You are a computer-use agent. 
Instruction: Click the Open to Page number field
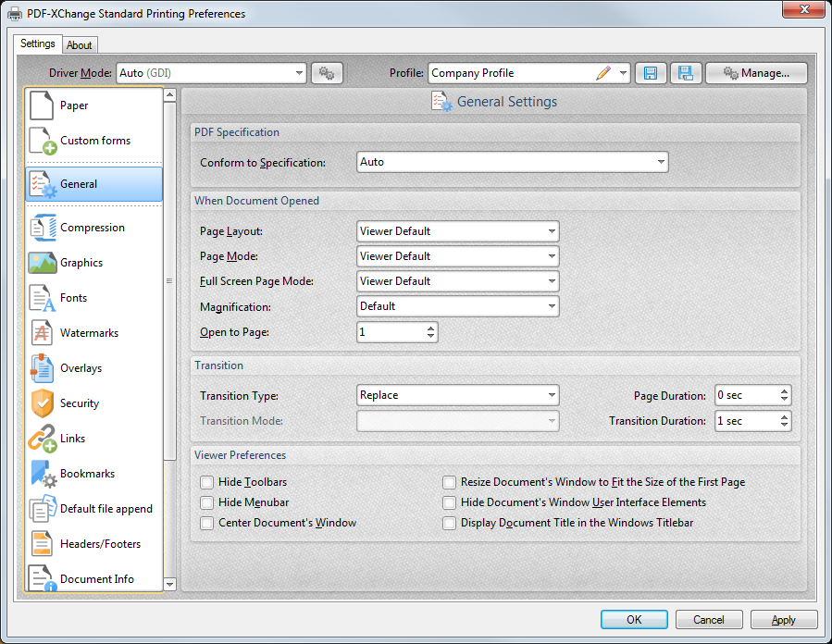[390, 331]
